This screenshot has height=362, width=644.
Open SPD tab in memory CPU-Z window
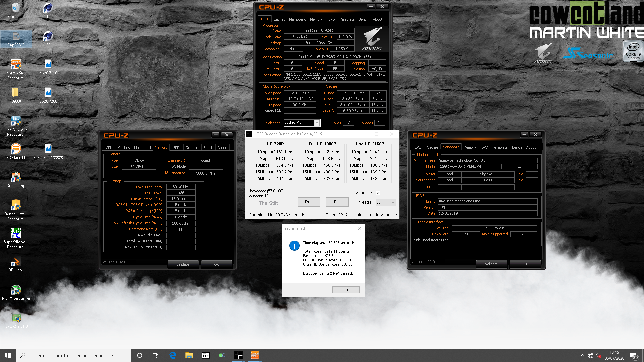point(176,148)
